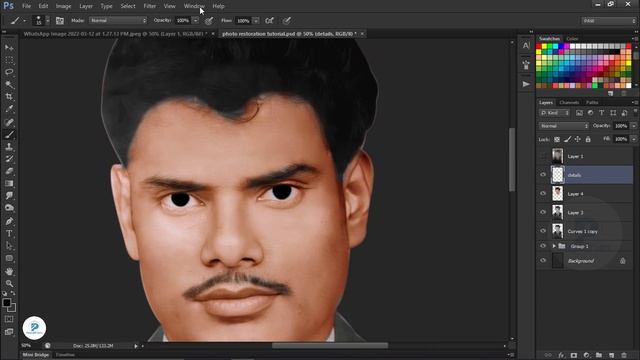Select the Clone Stamp tool

tap(9, 147)
